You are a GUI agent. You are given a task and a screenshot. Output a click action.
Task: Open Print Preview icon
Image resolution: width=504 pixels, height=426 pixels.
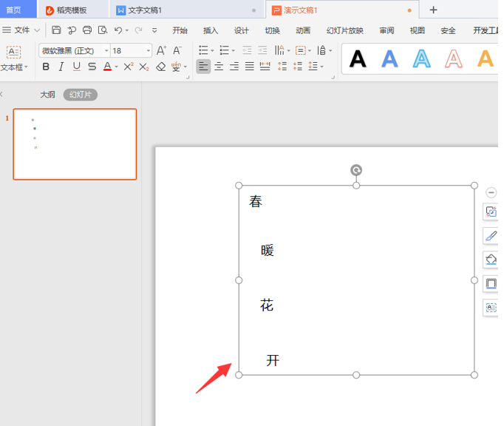point(103,30)
